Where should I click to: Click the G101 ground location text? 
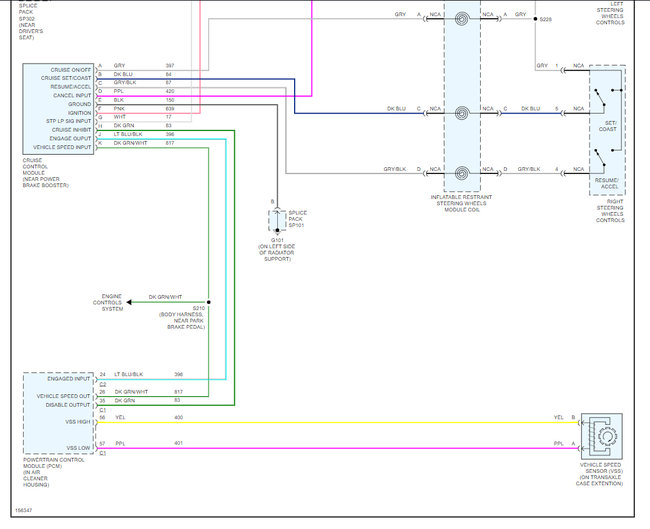click(277, 250)
